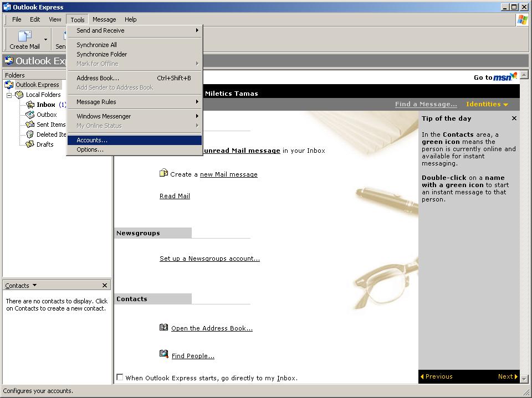Select the Deleted Items folder icon
The height and width of the screenshot is (398, 532).
(30, 135)
